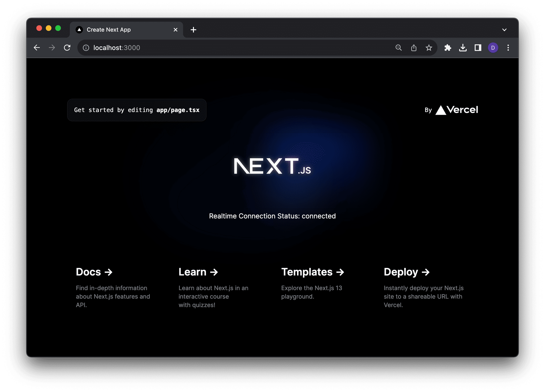
Task: Click the app/page.tsx code text
Action: click(178, 110)
